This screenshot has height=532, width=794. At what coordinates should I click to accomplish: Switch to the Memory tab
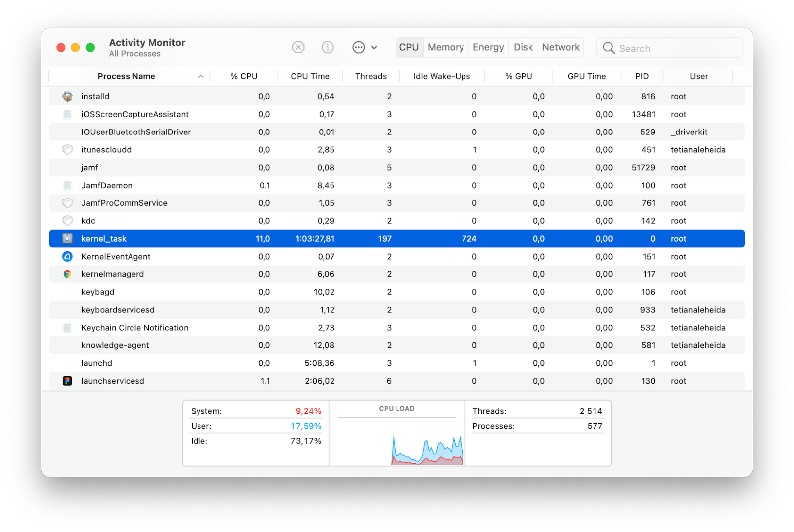(446, 47)
